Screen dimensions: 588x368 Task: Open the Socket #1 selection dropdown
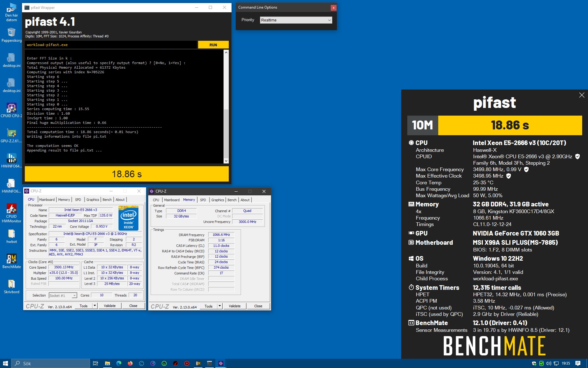pyautogui.click(x=62, y=296)
